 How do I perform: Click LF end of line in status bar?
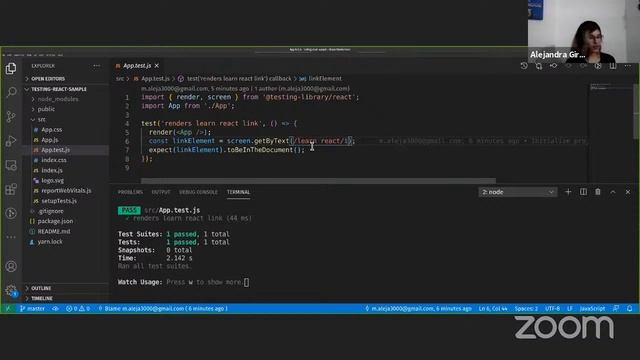pos(570,309)
